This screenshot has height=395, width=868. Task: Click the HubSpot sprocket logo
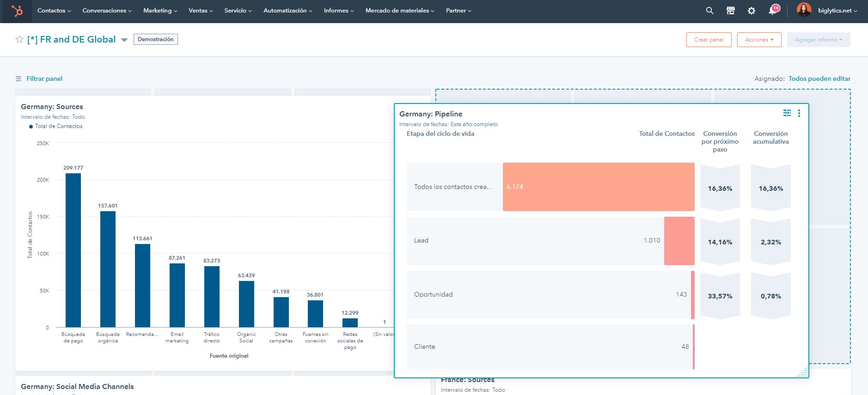click(x=17, y=11)
